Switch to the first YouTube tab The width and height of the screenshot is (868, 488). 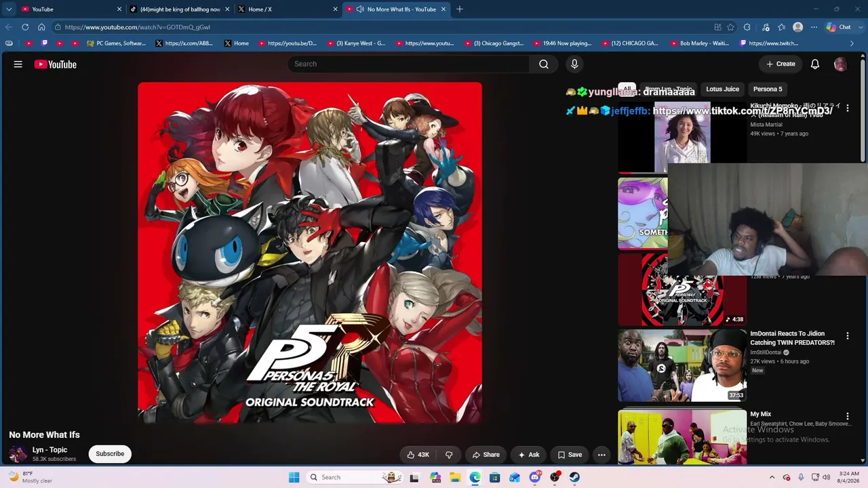tap(71, 9)
